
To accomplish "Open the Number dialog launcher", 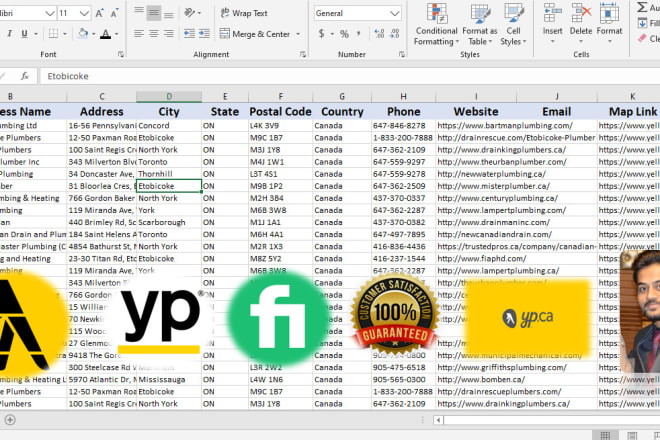I will (x=402, y=54).
